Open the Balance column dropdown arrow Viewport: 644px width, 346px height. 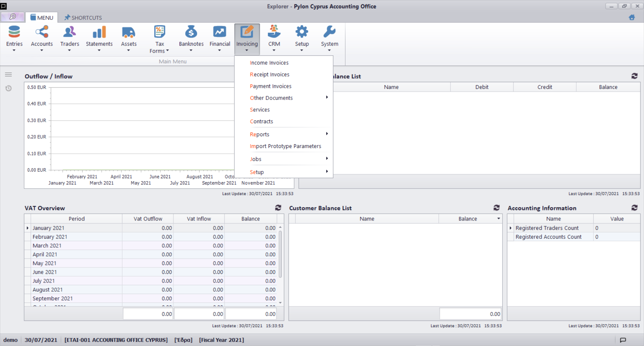click(x=498, y=219)
